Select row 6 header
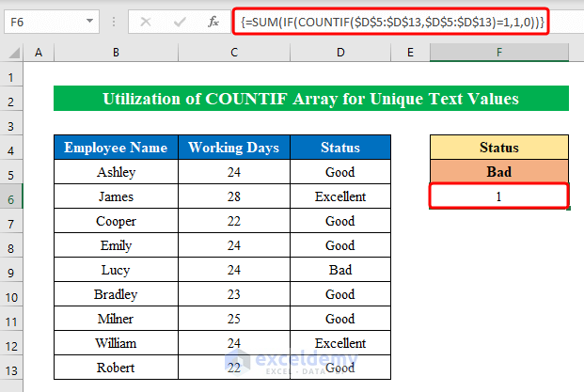This screenshot has width=584, height=392. click(14, 196)
